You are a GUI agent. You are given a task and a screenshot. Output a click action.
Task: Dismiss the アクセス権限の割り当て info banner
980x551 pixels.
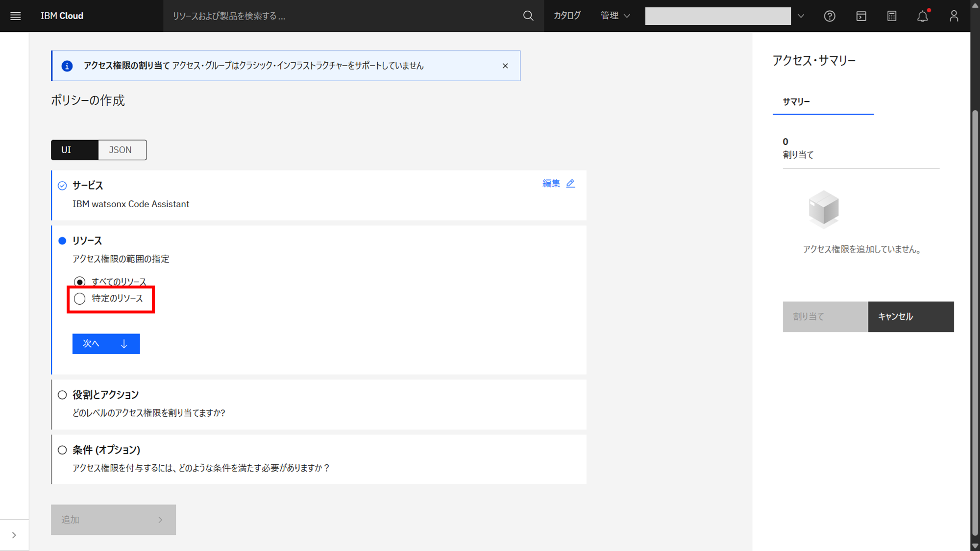pyautogui.click(x=505, y=66)
